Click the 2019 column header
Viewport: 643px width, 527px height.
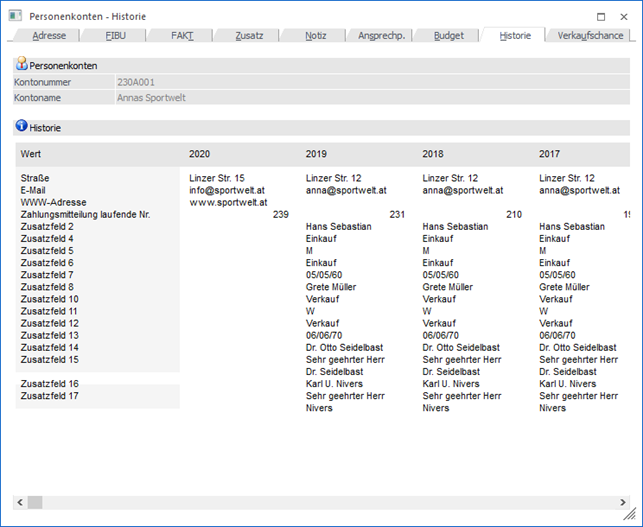pos(316,154)
